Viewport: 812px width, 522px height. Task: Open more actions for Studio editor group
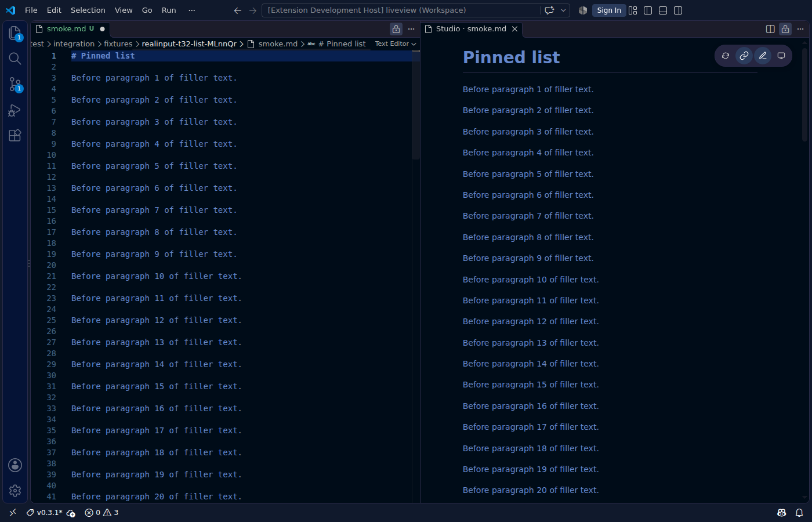(x=800, y=28)
